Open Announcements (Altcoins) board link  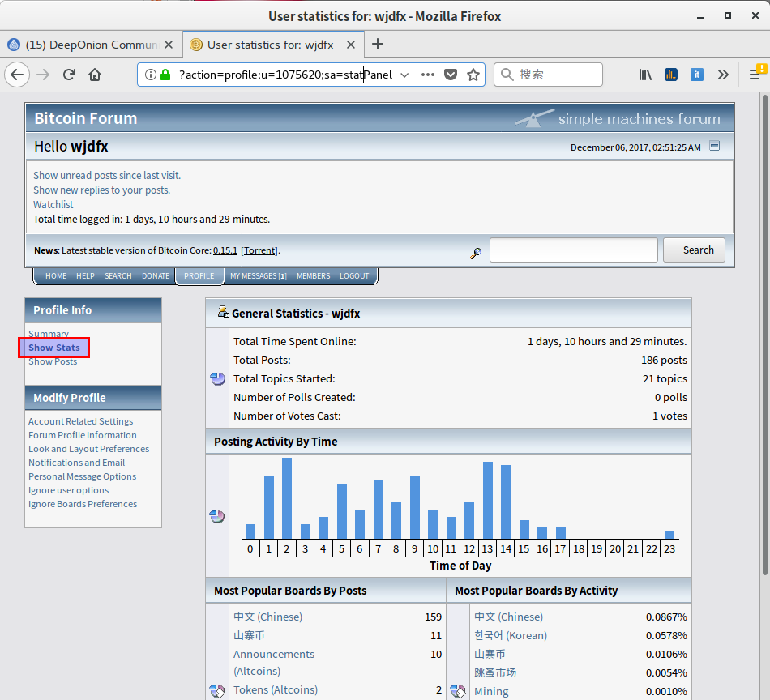[x=273, y=663]
